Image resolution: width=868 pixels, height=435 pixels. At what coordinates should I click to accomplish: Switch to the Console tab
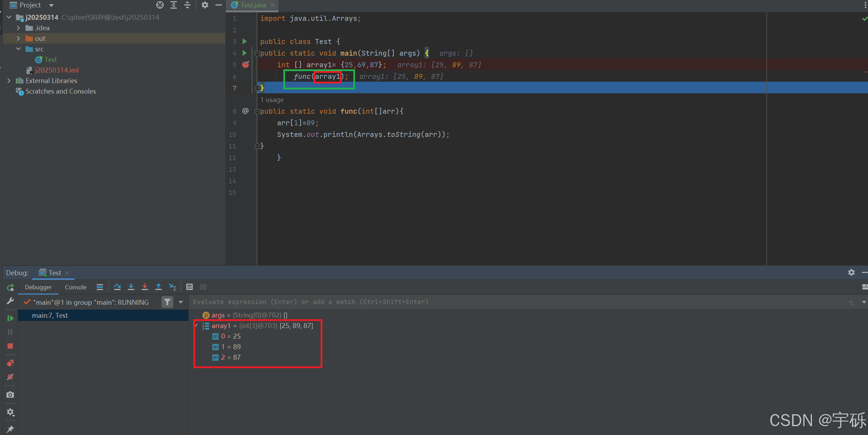point(76,287)
